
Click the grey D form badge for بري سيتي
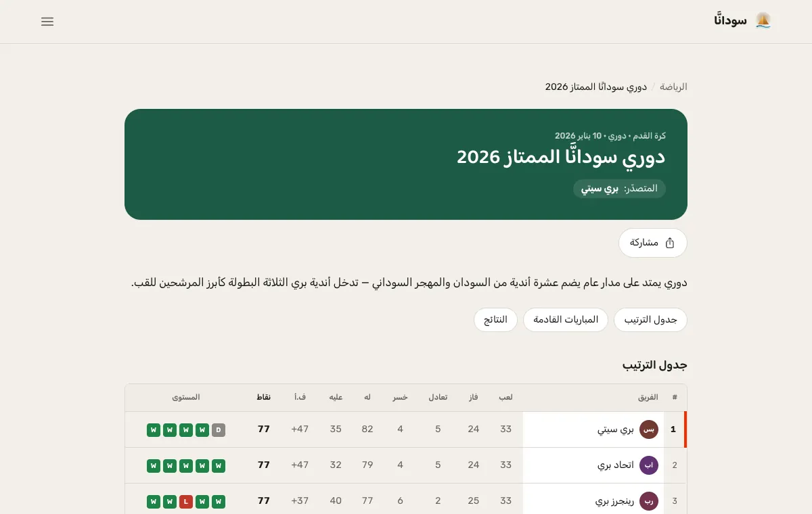[219, 430]
